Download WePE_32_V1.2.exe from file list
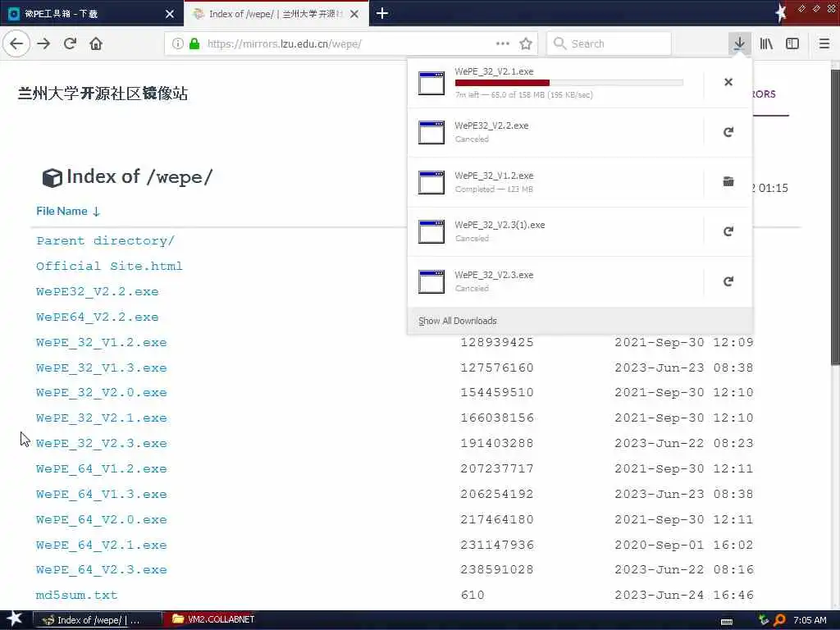The height and width of the screenshot is (630, 840). pos(101,342)
